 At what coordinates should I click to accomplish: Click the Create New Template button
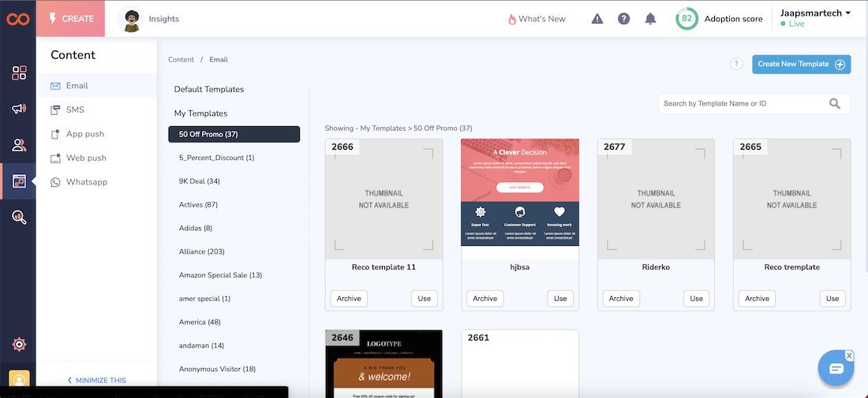click(801, 65)
